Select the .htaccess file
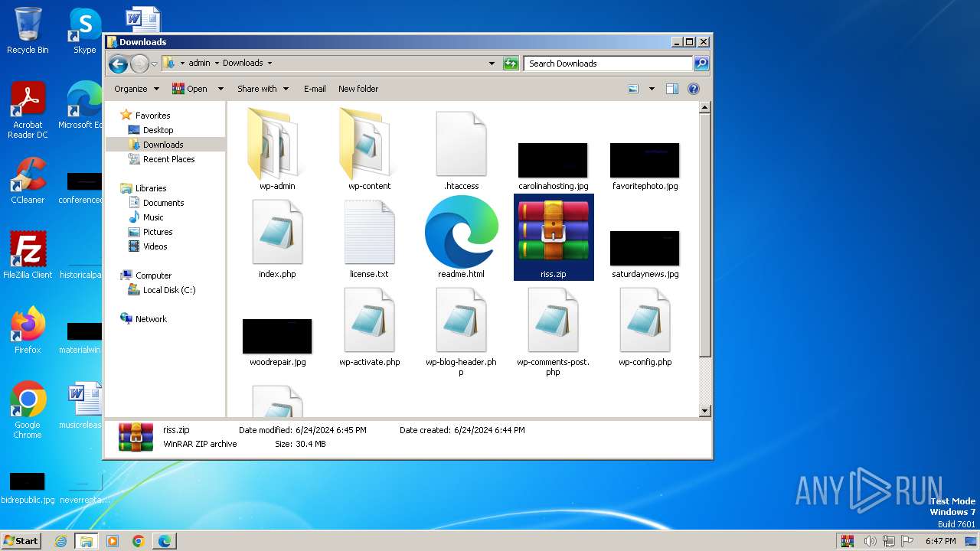 (461, 149)
